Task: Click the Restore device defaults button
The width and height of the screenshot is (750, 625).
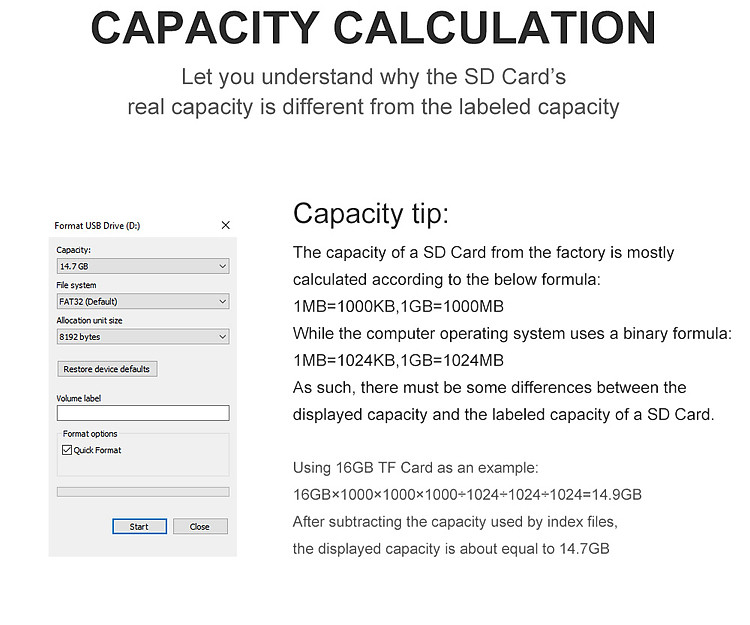Action: pyautogui.click(x=107, y=369)
